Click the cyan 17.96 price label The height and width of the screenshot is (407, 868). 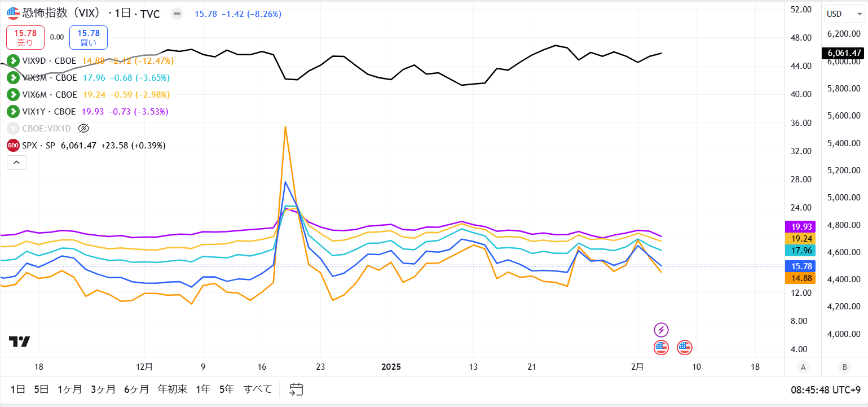click(x=800, y=251)
